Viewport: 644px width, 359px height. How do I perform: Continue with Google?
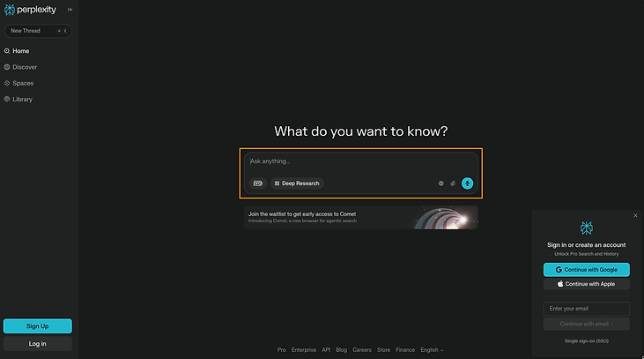pos(587,270)
